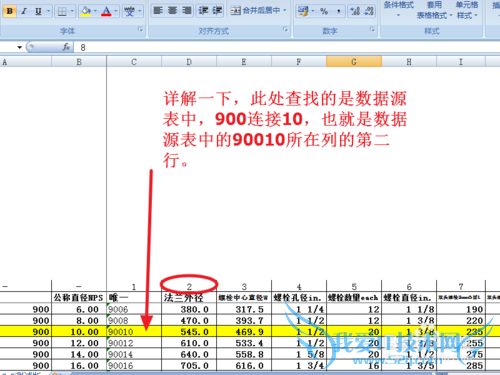Apply accounting number format icon
This screenshot has height=375, width=500.
(303, 11)
